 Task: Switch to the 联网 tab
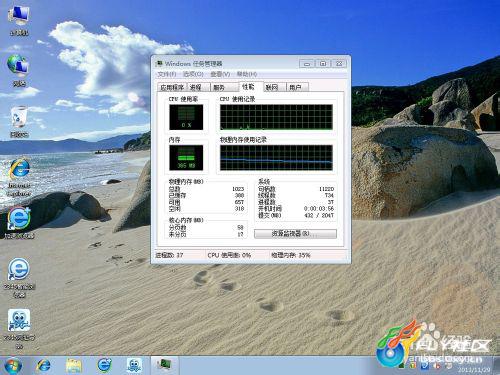coord(274,87)
